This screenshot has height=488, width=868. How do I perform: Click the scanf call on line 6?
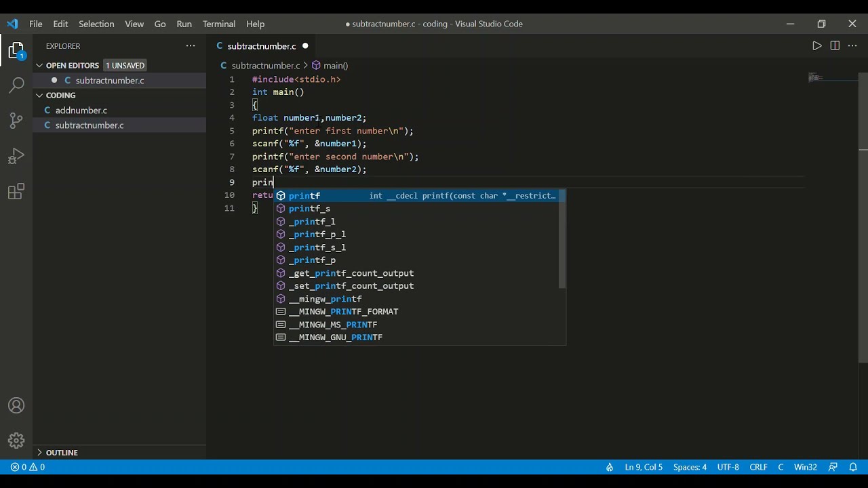[x=309, y=144]
